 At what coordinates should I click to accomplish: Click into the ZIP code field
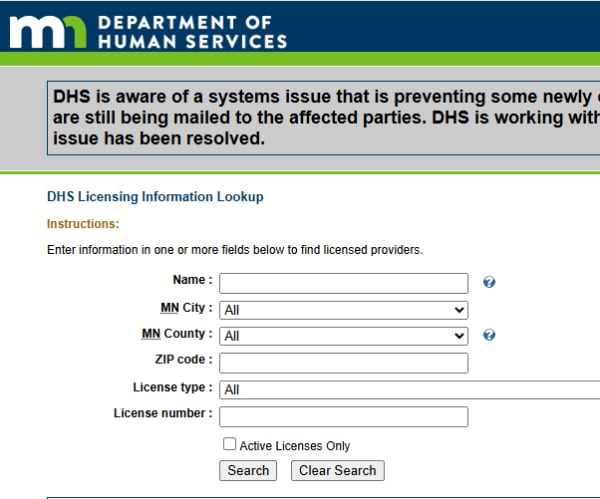click(343, 363)
